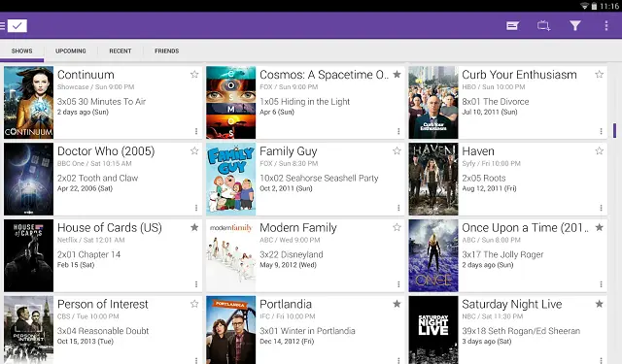Open Doctor Who card overflow menu
The height and width of the screenshot is (364, 622).
(196, 208)
